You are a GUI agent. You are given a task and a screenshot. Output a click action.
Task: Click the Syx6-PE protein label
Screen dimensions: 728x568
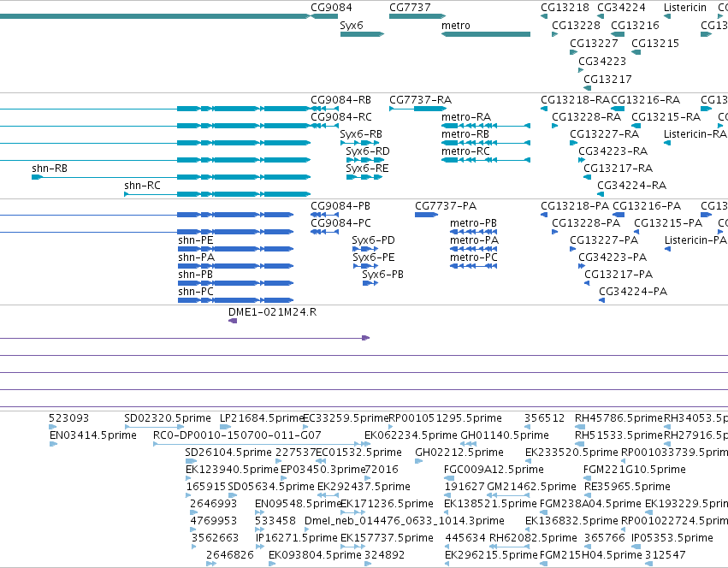(x=373, y=257)
